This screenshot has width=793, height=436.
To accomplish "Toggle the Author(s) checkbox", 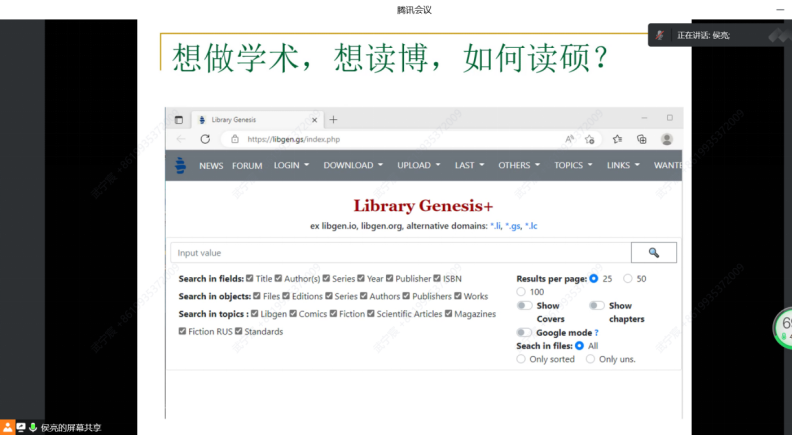I will click(278, 278).
